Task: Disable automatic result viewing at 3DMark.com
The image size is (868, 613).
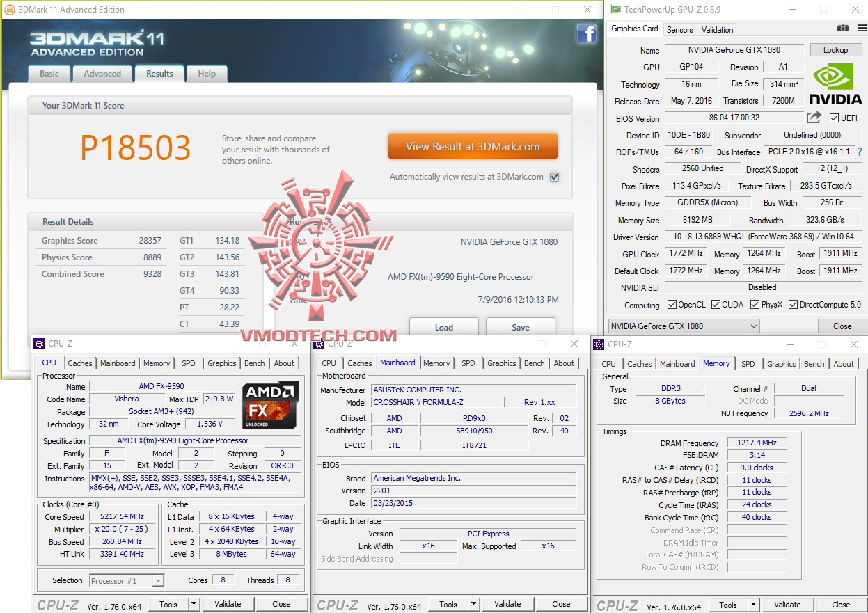Action: click(554, 177)
